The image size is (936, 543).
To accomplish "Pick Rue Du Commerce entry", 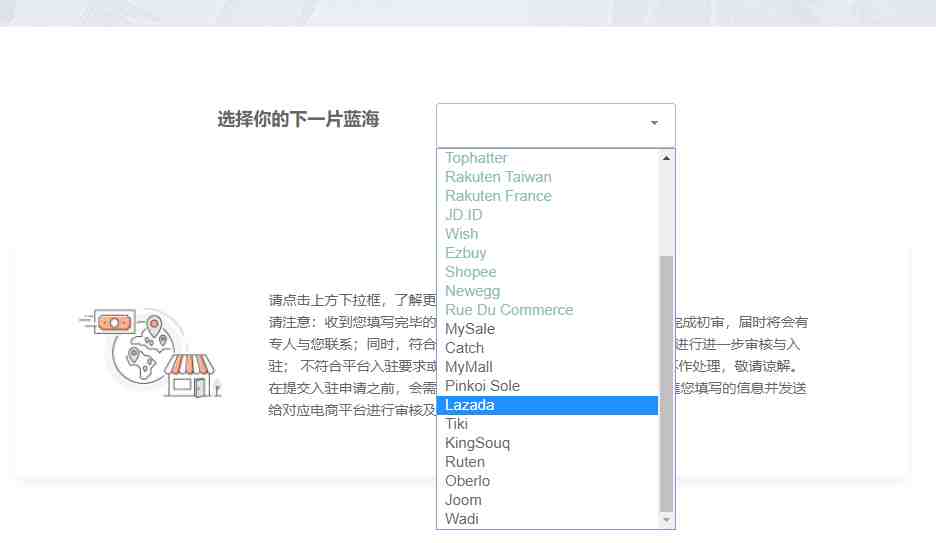I will (547, 310).
